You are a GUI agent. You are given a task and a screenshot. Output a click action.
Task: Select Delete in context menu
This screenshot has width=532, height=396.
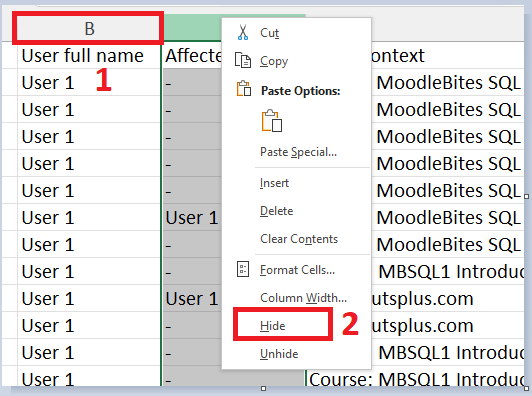pos(277,211)
